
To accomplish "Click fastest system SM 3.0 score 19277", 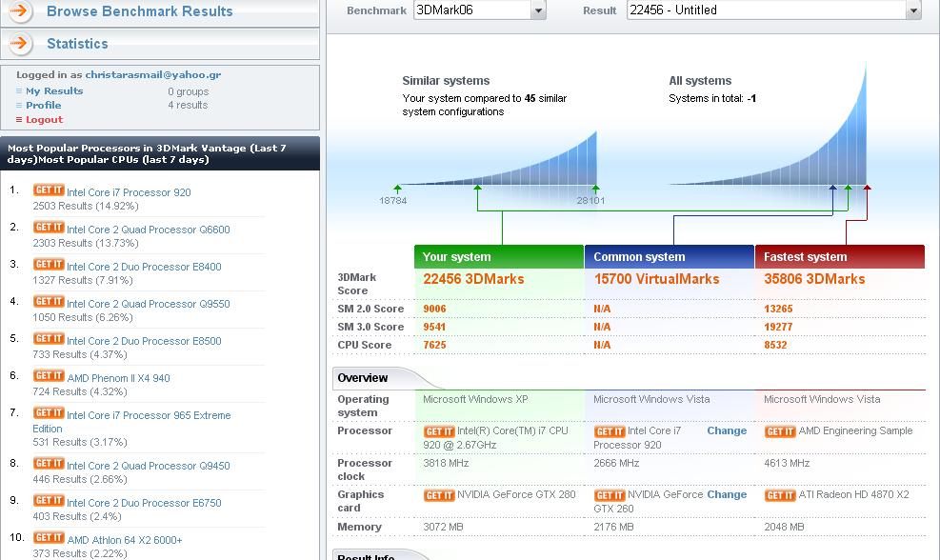I will (778, 327).
